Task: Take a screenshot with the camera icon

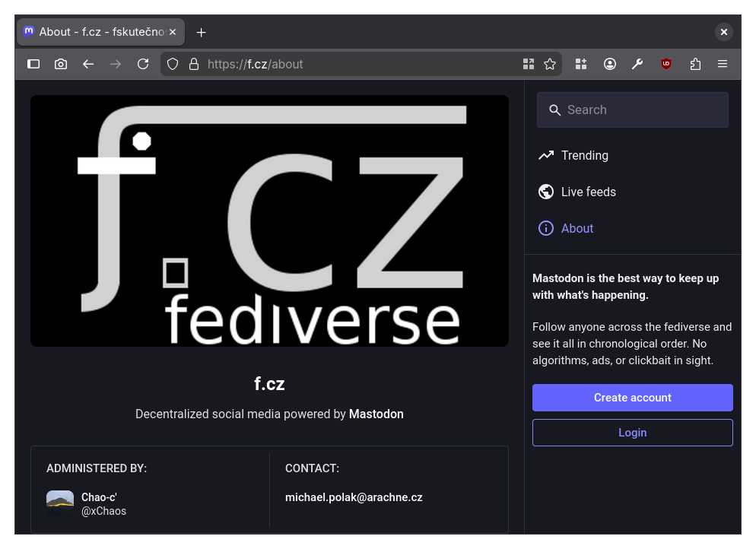Action: point(61,64)
